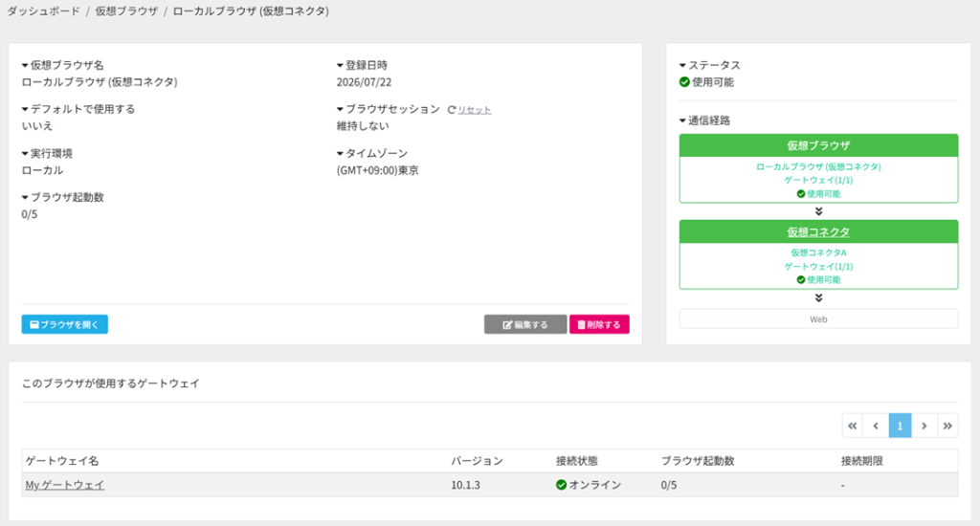
Task: Click the ゲートウェイ名 column header
Action: click(62, 461)
